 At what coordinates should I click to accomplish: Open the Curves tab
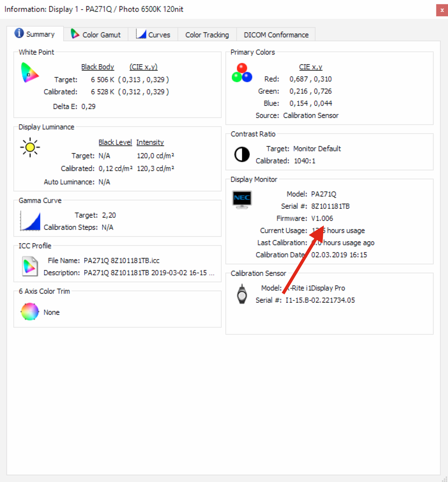153,35
